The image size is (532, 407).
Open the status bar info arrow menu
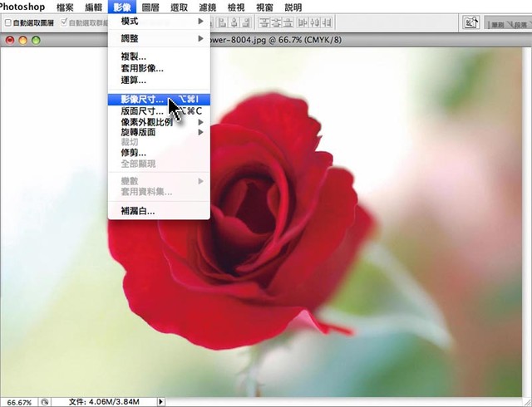pyautogui.click(x=160, y=402)
